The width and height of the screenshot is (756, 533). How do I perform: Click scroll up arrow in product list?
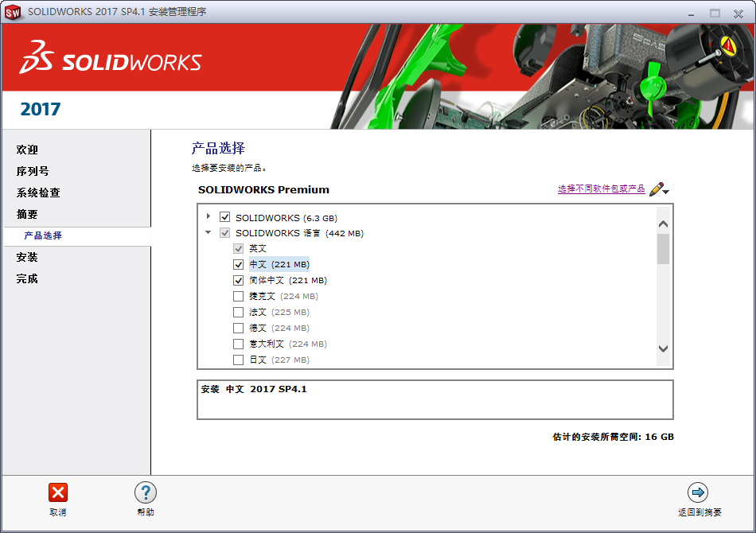(x=663, y=224)
